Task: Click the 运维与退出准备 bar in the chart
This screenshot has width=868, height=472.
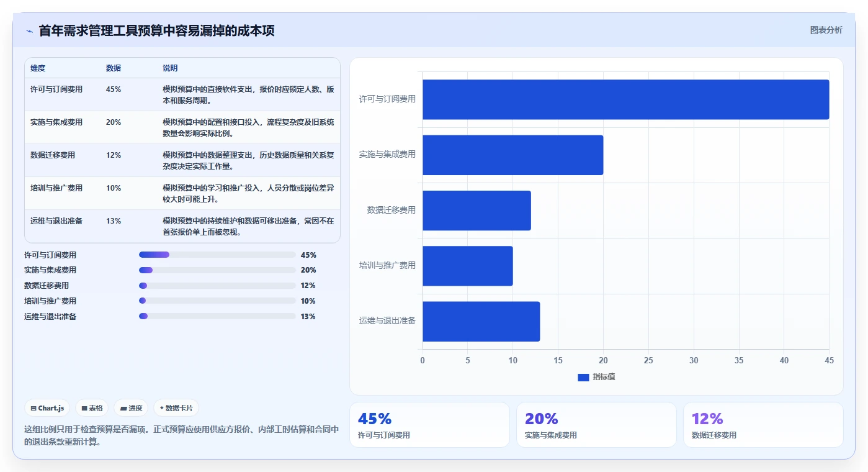Action: pos(481,321)
